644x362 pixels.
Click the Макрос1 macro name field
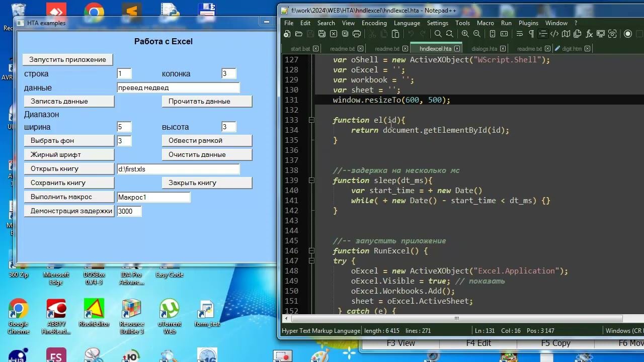coord(153,197)
